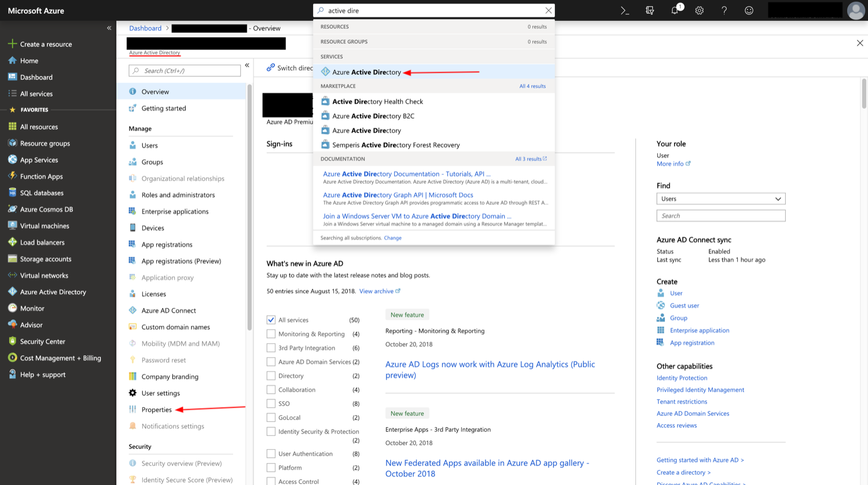Screen dimensions: 868x485
Task: Send feedback via the smiley icon
Action: click(749, 10)
